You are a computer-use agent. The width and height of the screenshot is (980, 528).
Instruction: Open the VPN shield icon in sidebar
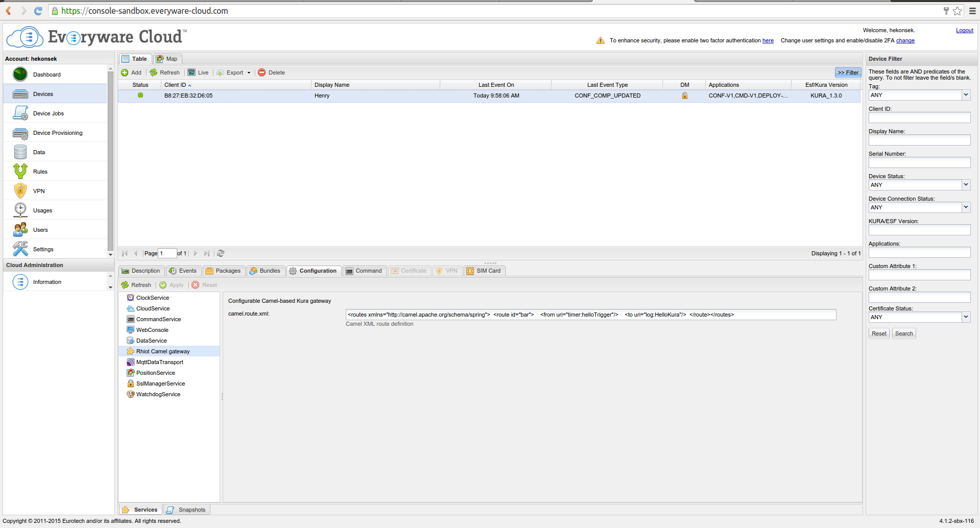[20, 191]
